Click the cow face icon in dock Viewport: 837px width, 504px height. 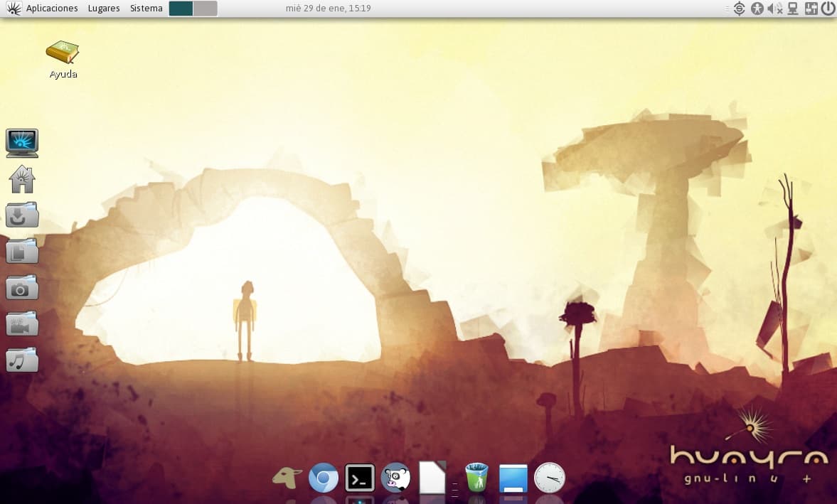coord(395,477)
